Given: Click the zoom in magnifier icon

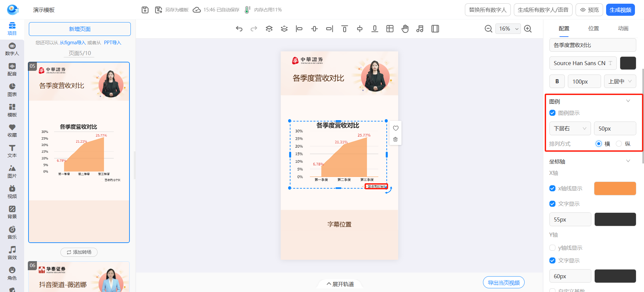Looking at the screenshot, I should 528,29.
